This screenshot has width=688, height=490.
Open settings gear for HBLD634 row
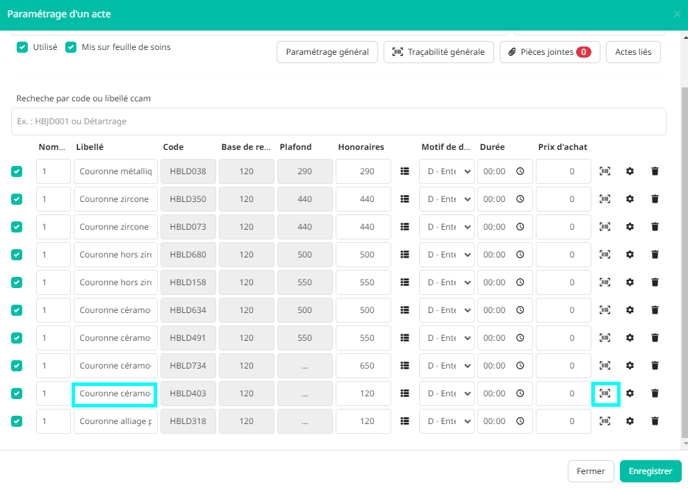(x=630, y=310)
